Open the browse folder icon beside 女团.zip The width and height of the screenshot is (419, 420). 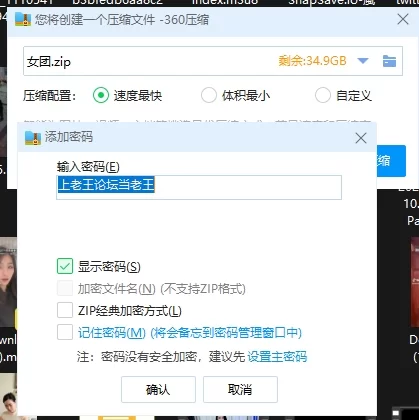[389, 61]
